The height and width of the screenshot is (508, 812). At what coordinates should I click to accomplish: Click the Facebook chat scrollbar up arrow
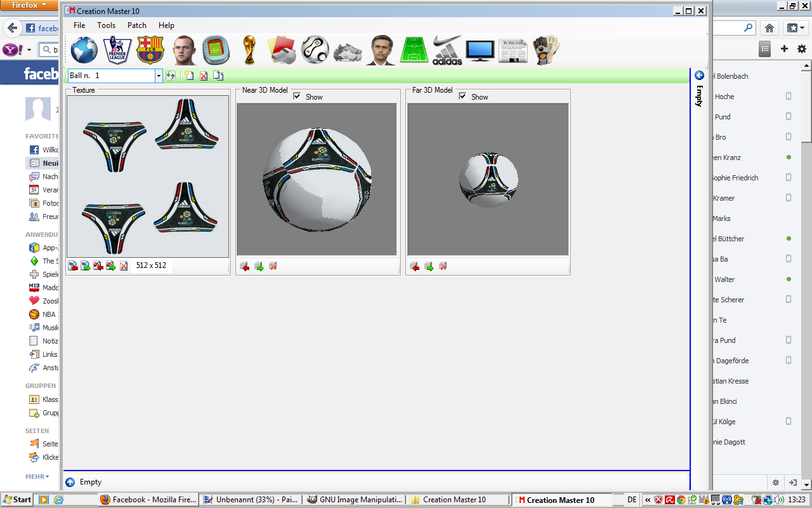point(806,66)
